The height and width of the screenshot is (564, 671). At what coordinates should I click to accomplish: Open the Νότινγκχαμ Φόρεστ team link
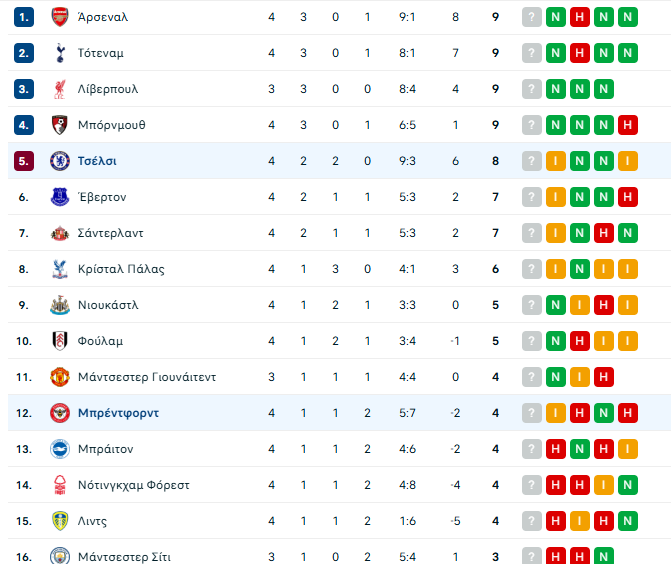point(134,485)
